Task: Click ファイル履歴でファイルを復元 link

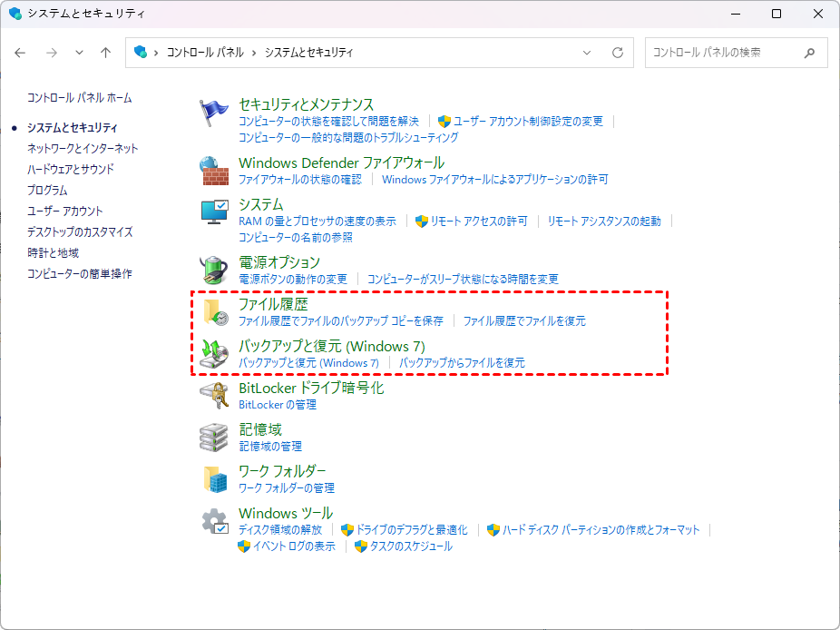Action: (x=524, y=321)
